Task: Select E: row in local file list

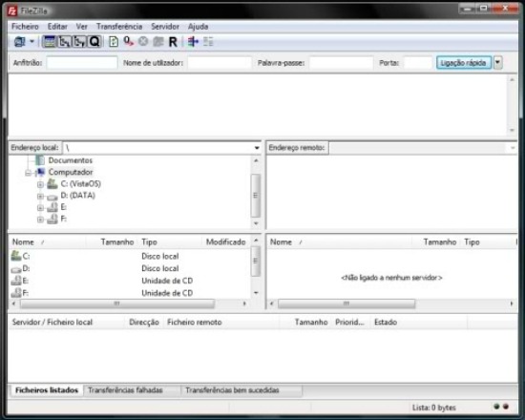Action: click(x=130, y=281)
